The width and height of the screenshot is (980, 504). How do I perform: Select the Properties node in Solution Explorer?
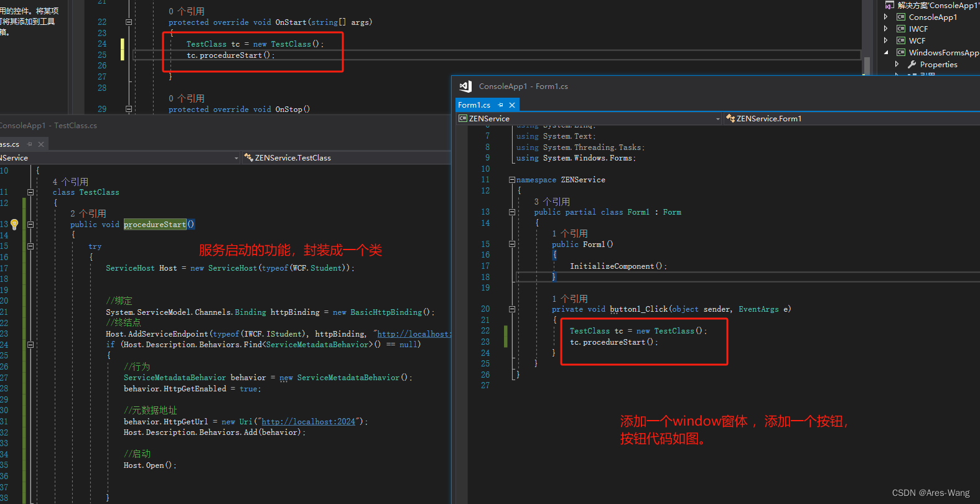[x=938, y=64]
